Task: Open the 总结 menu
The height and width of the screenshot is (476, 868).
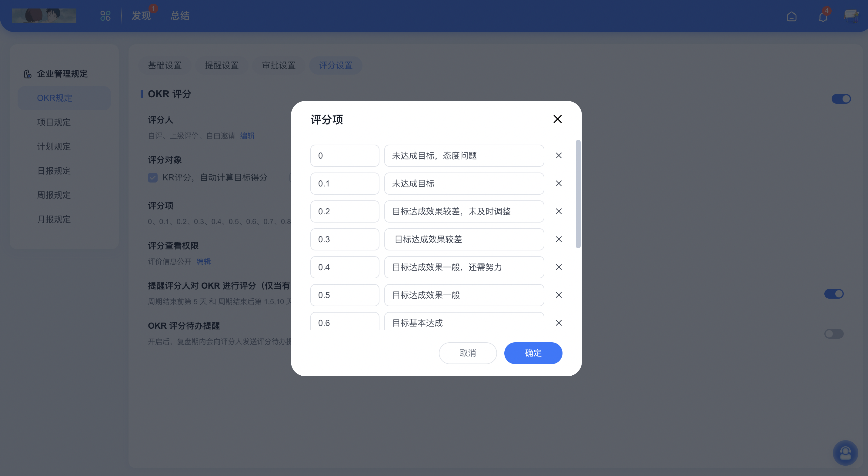Action: click(180, 16)
